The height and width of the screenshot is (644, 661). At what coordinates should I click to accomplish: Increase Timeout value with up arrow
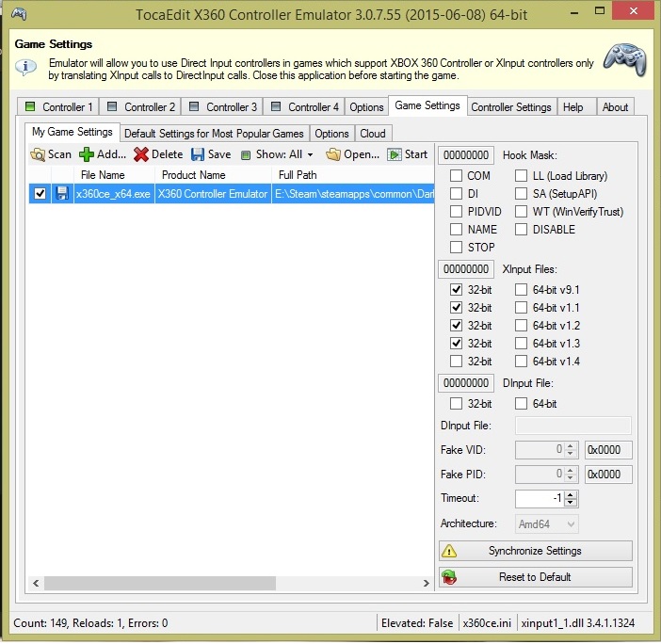coord(571,495)
